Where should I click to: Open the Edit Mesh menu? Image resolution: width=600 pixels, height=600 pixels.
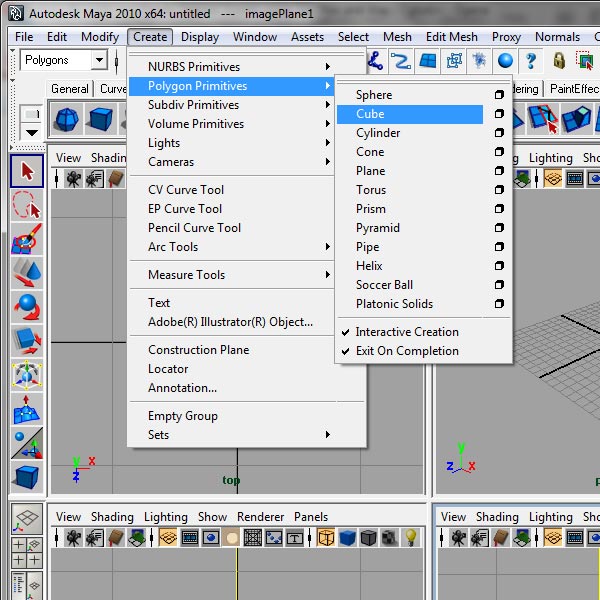[x=452, y=37]
